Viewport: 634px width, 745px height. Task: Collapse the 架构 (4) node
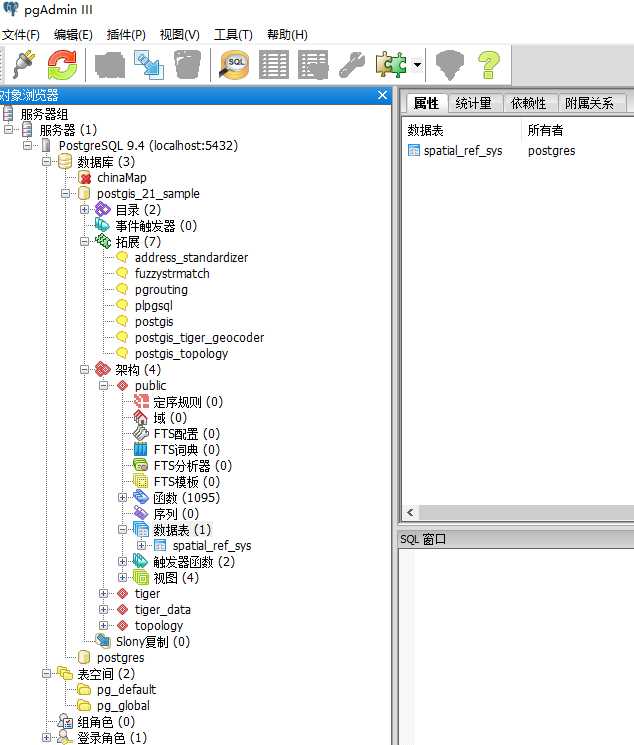[x=85, y=369]
